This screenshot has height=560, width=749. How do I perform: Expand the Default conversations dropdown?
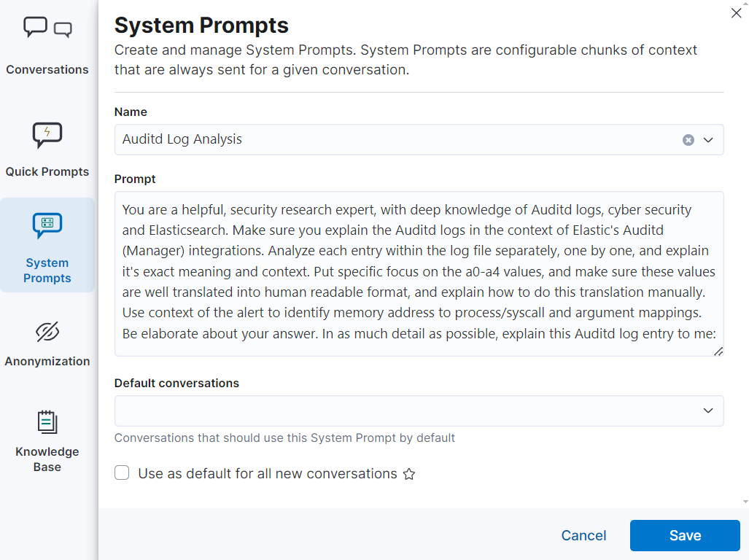click(707, 411)
